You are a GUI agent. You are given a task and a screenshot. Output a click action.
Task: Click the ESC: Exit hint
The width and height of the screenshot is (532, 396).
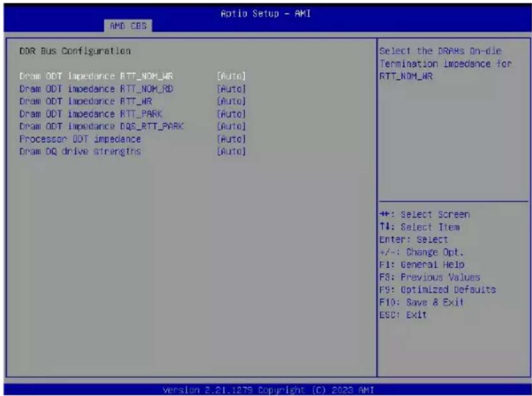tap(403, 315)
